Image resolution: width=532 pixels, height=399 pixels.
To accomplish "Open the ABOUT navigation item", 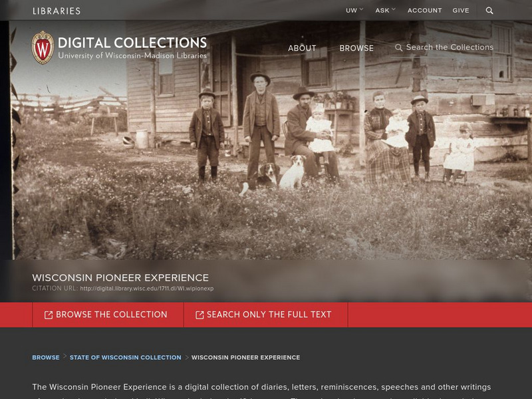I will pyautogui.click(x=302, y=48).
